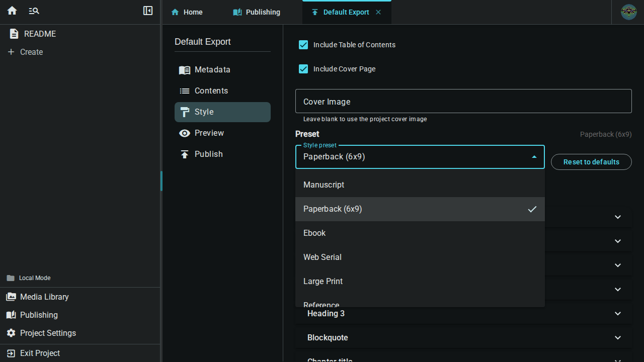
Task: Click the house icon on the Home tab
Action: [175, 12]
